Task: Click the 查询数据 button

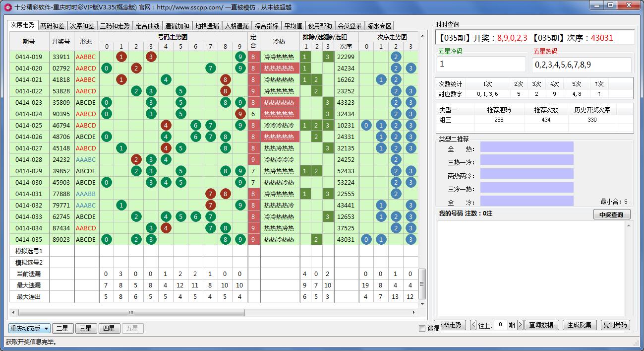Action: pos(541,325)
